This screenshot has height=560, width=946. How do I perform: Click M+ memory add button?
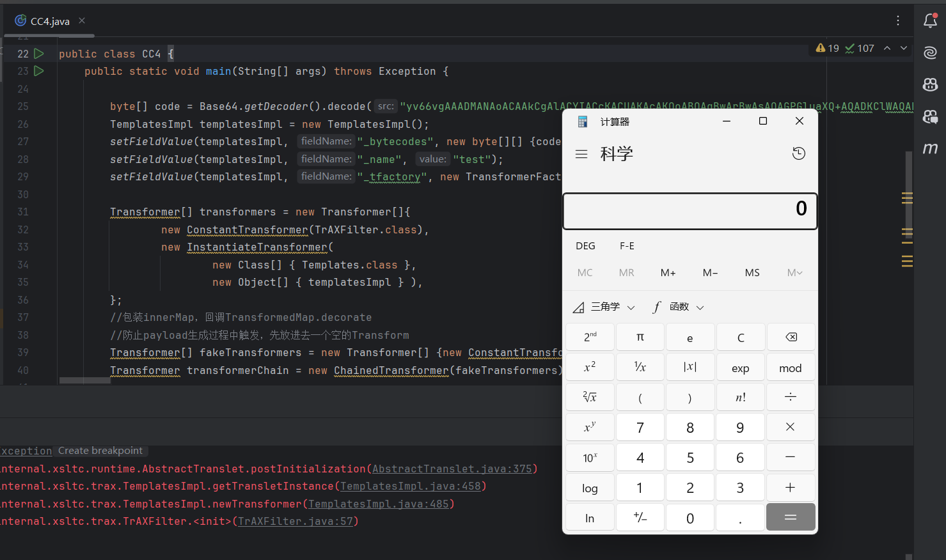(x=668, y=273)
